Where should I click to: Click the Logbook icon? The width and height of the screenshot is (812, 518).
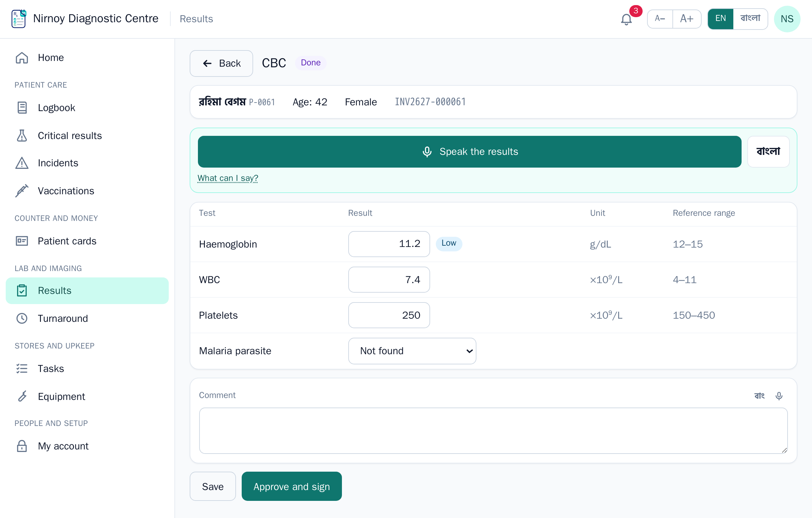pos(22,108)
